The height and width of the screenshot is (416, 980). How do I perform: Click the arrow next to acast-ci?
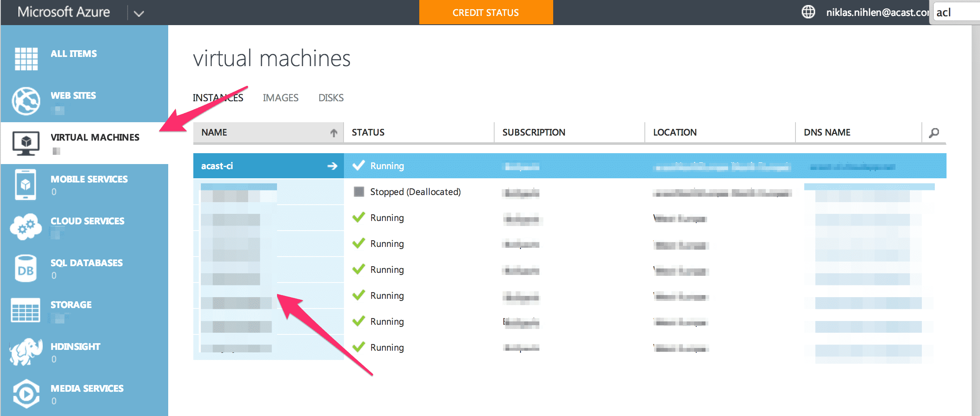332,166
